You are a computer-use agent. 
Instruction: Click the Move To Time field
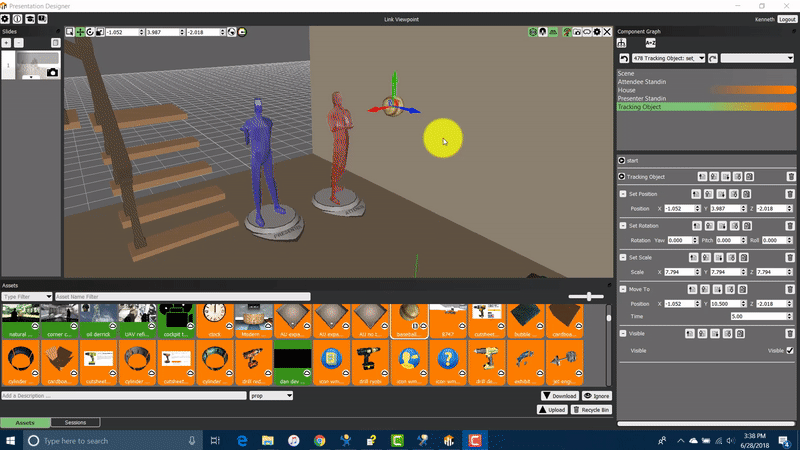tap(761, 316)
